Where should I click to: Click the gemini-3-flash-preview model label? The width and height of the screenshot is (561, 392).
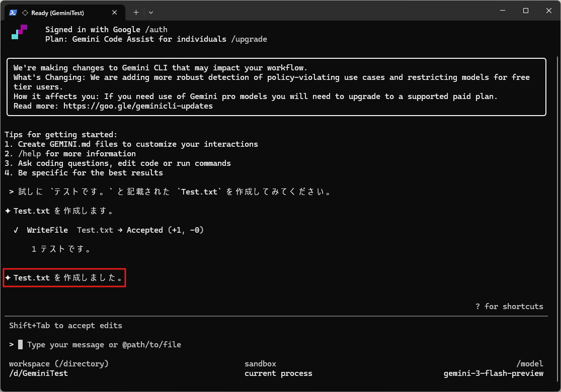coord(493,373)
